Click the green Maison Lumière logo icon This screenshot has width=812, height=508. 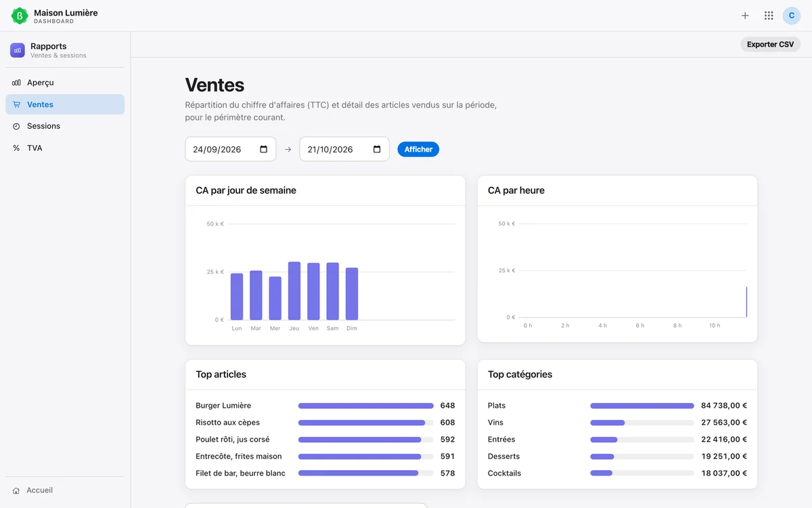point(20,16)
